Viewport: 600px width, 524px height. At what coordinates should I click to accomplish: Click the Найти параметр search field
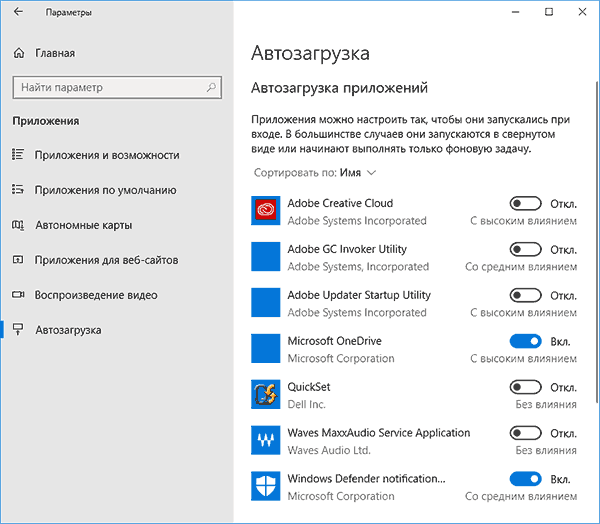[117, 87]
